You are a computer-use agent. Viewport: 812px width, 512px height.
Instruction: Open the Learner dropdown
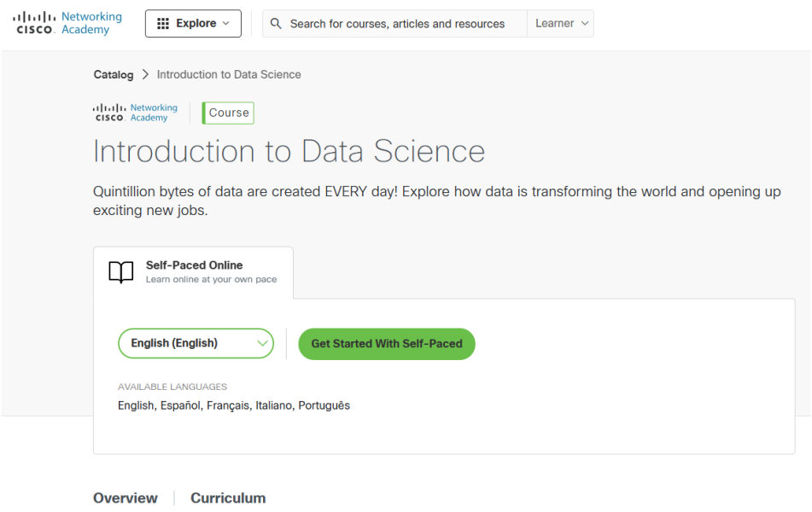pos(561,24)
